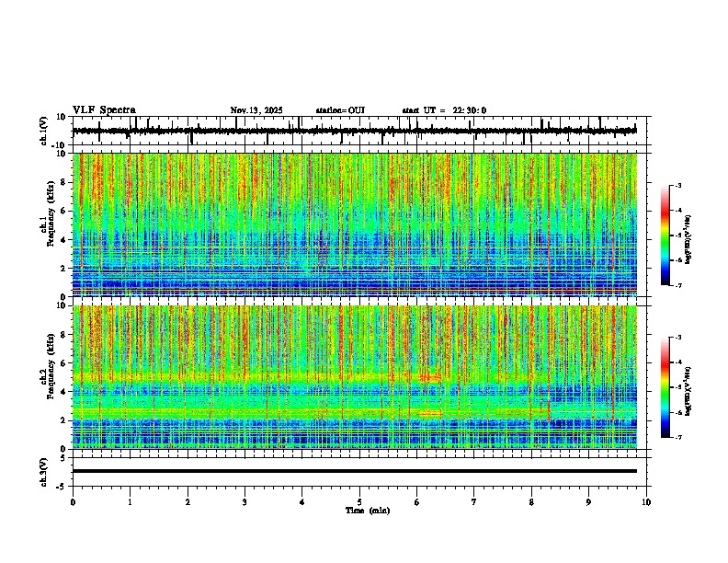Click the "VLF Spectra" plot title
This screenshot has width=728, height=563.
pos(104,110)
